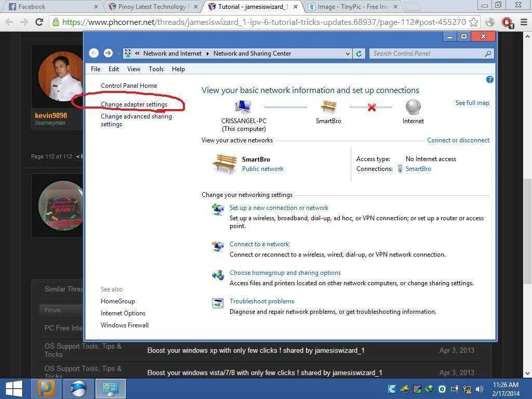Expand the Network and Internet breadcrumb arrow

(x=208, y=54)
